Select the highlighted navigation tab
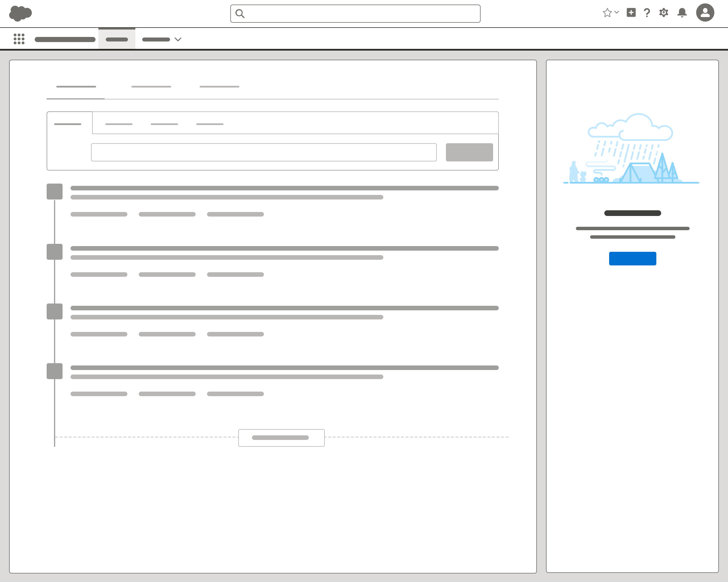 [x=117, y=39]
